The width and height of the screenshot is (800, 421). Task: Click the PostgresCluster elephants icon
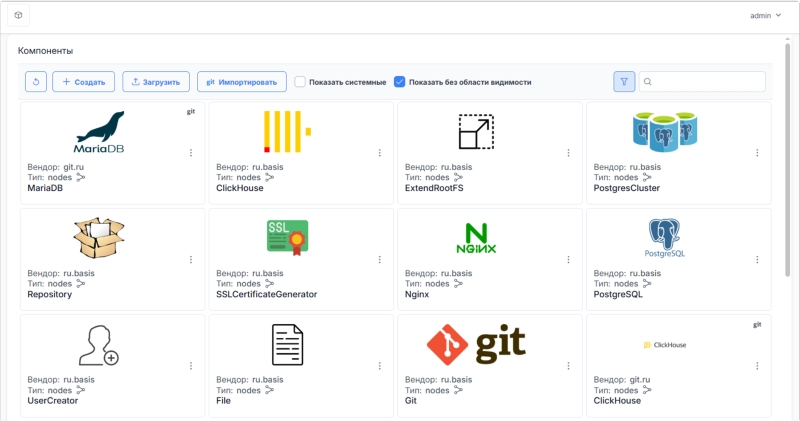click(665, 132)
